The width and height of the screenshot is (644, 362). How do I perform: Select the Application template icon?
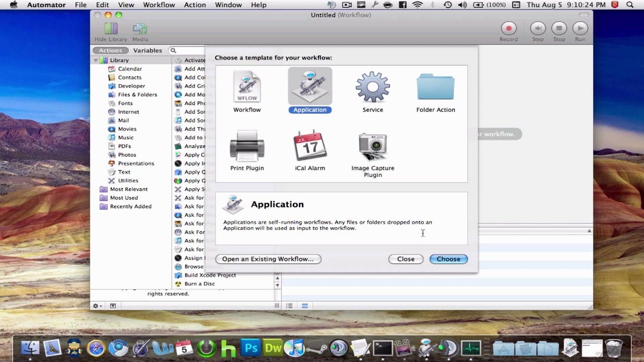[x=310, y=86]
